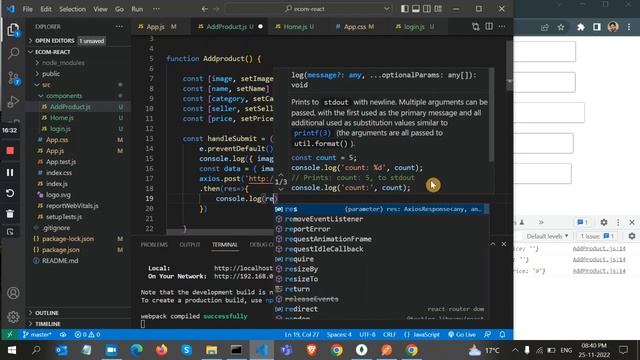Pause the screen recording

tap(10, 172)
